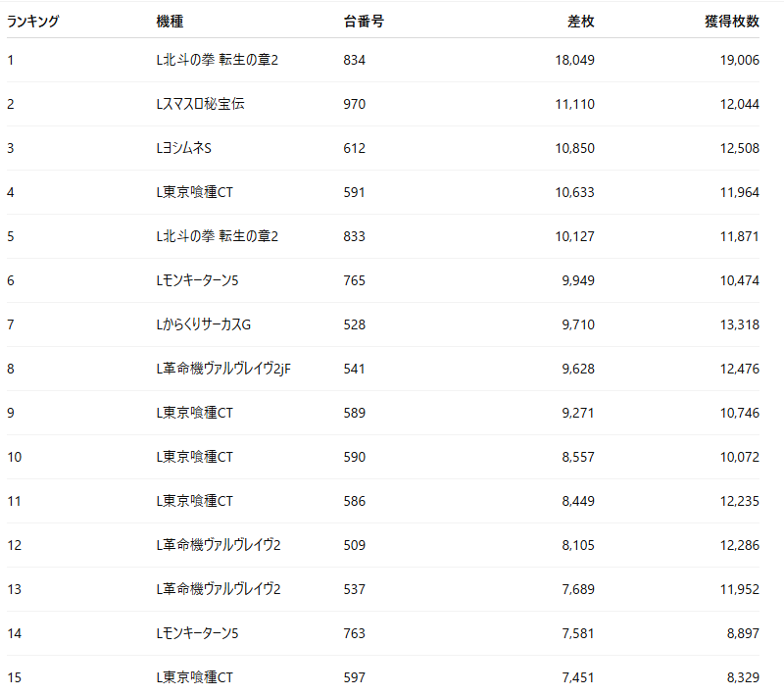Click the 台番号 column header

tap(364, 21)
